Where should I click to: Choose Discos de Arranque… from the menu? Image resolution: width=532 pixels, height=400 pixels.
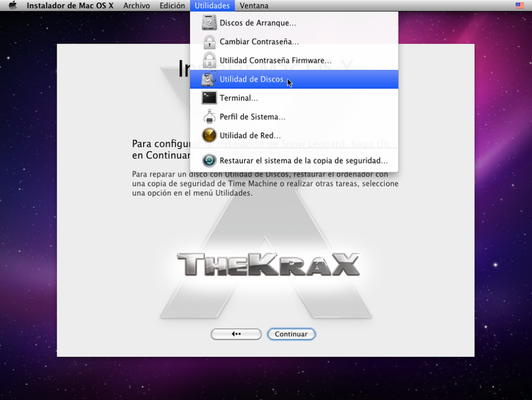coord(294,23)
